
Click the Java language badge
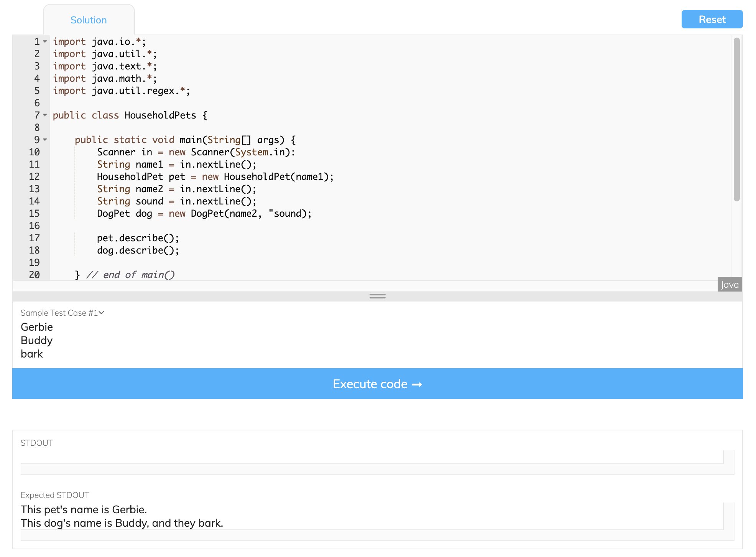coord(730,285)
